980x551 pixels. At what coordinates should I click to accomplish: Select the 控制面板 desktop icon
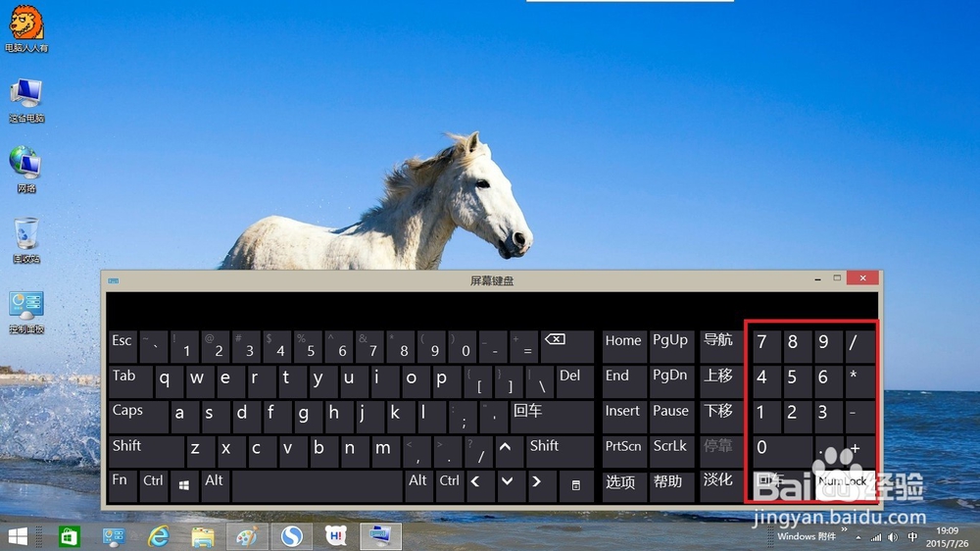[x=26, y=312]
